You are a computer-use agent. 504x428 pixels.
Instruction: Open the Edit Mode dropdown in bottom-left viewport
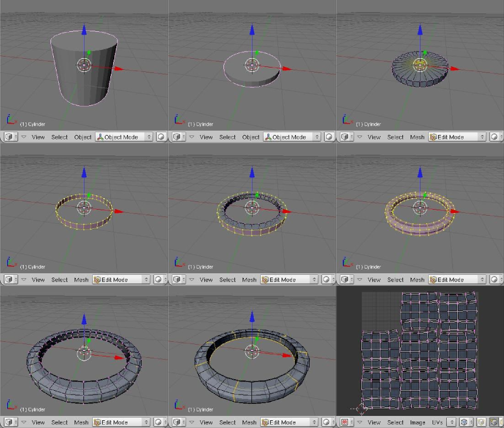[121, 422]
